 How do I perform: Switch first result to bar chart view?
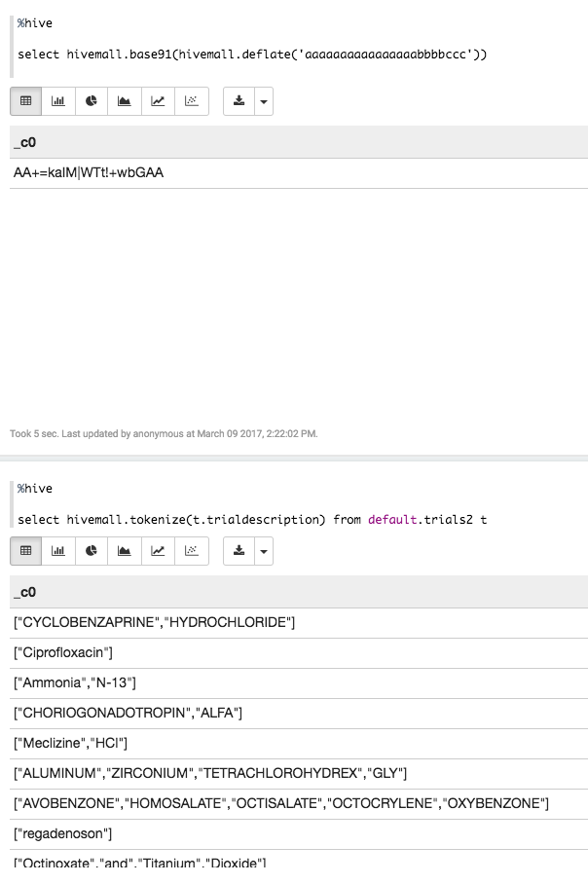57,100
